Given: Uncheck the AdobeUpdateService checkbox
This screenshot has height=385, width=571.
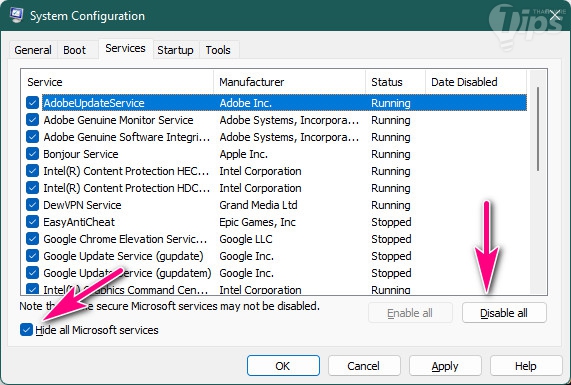Looking at the screenshot, I should 32,103.
